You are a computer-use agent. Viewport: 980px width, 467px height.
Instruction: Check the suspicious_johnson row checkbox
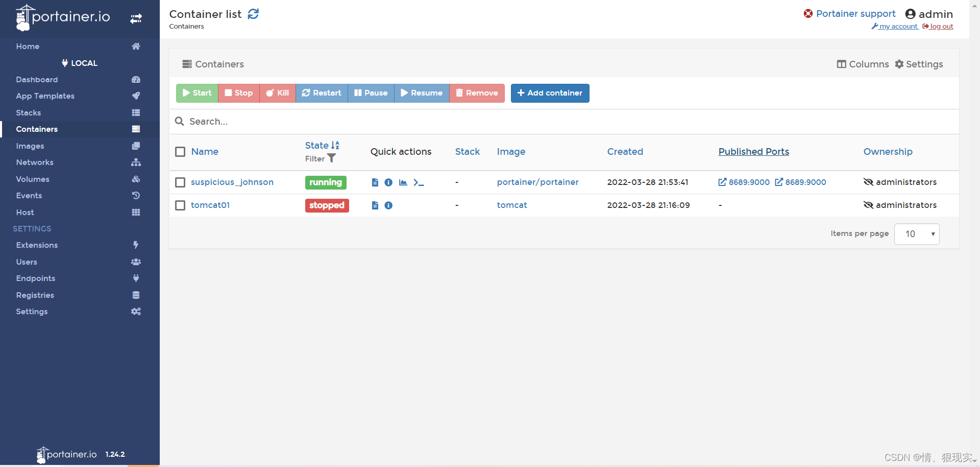coord(180,182)
